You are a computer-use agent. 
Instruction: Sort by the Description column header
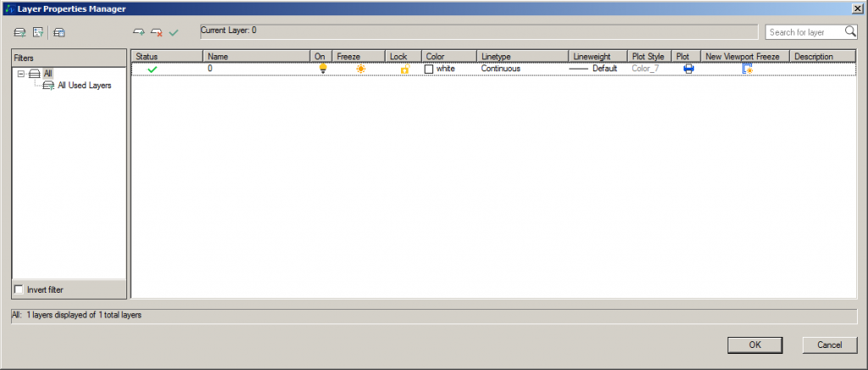(x=822, y=57)
